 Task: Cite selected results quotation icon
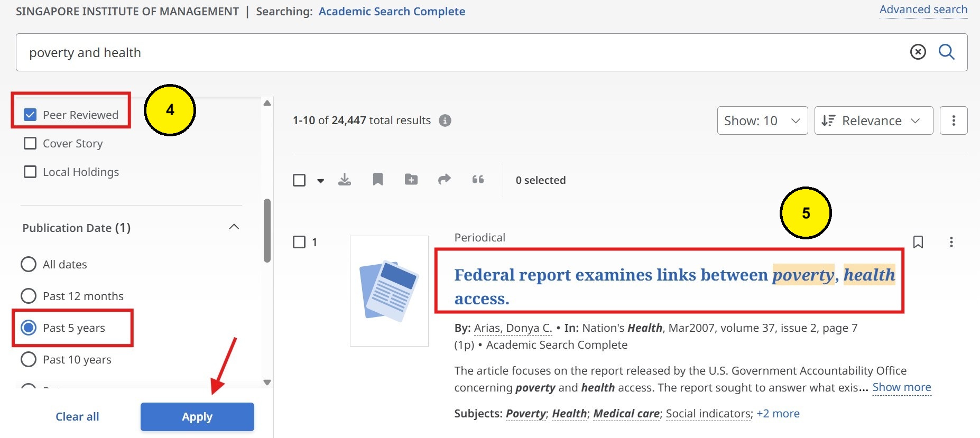pos(478,180)
